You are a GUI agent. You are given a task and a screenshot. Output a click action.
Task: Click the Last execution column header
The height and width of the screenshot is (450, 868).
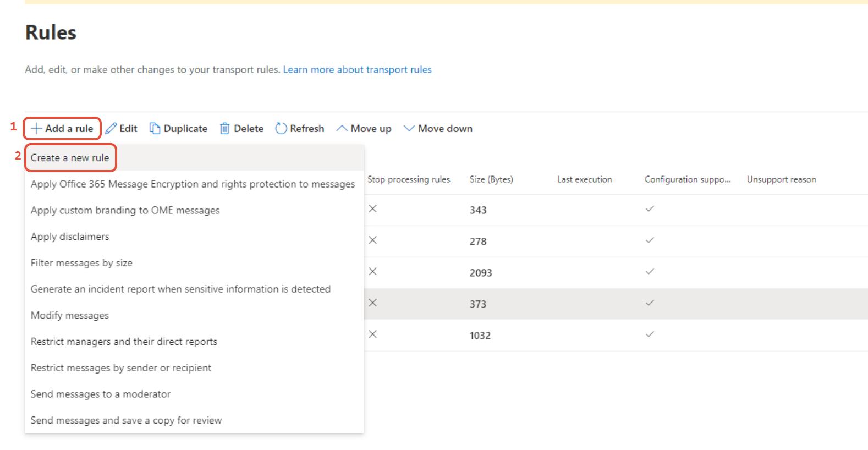pos(585,179)
